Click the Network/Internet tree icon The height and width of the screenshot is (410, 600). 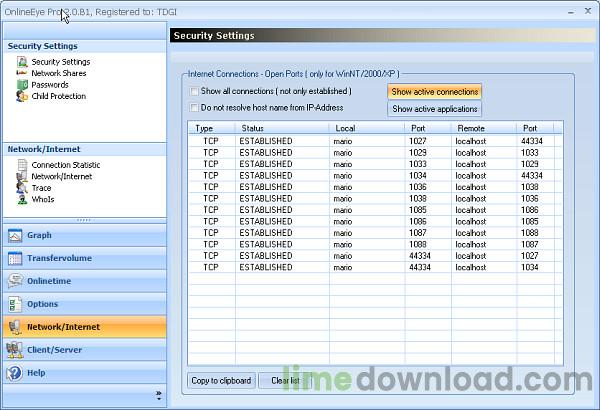tap(22, 176)
